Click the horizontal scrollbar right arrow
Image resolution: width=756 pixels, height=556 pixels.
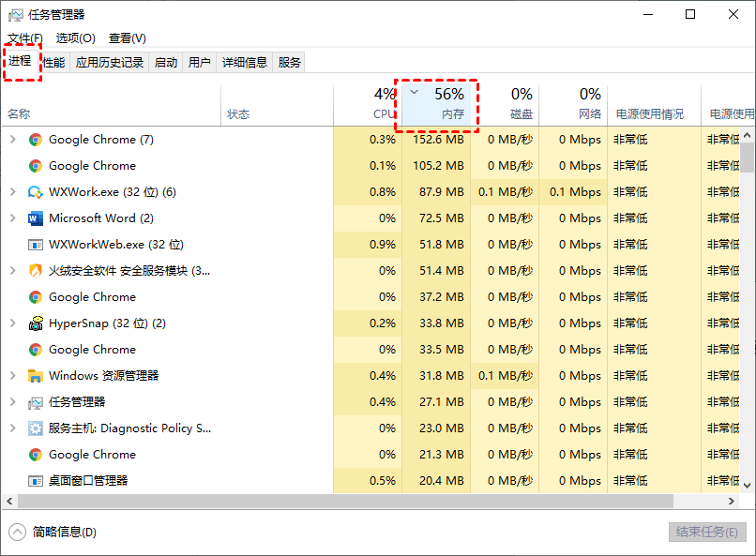(x=732, y=501)
